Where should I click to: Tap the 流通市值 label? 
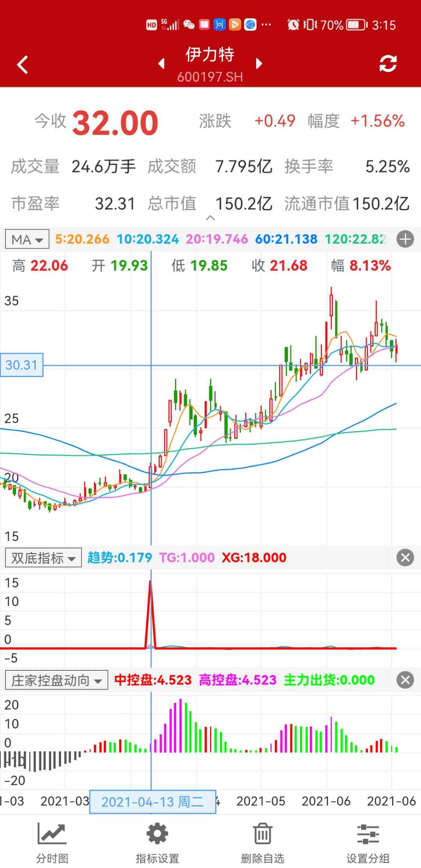pos(317,203)
